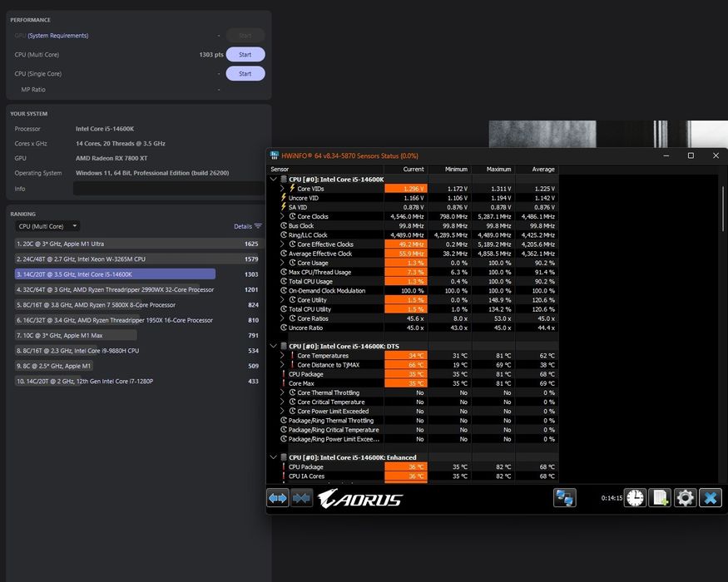The width and height of the screenshot is (728, 582).
Task: Open the GPU System Requirements link
Action: tap(58, 36)
